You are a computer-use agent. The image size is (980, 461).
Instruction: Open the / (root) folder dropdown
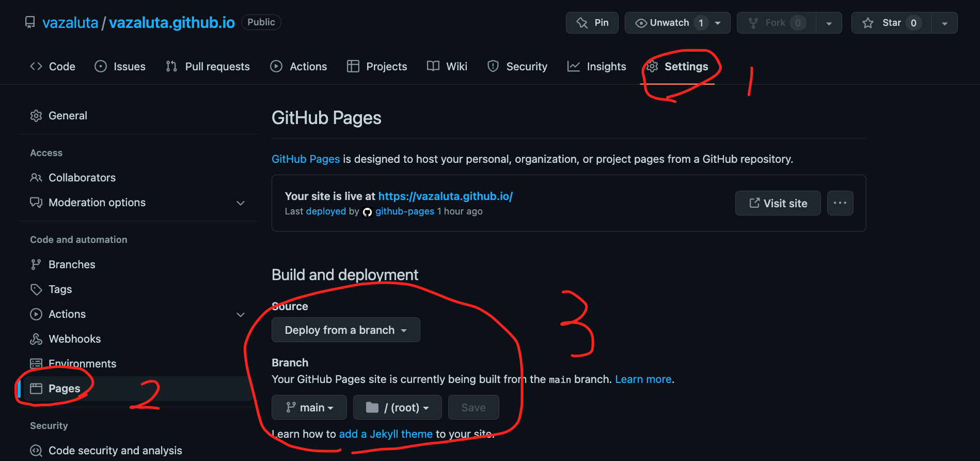pos(398,407)
